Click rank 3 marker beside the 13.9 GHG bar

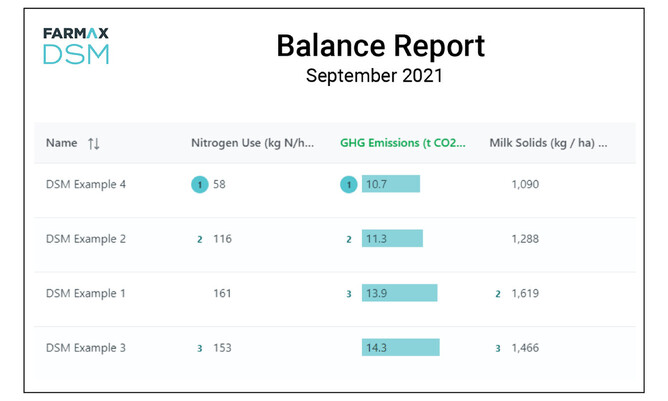click(349, 294)
